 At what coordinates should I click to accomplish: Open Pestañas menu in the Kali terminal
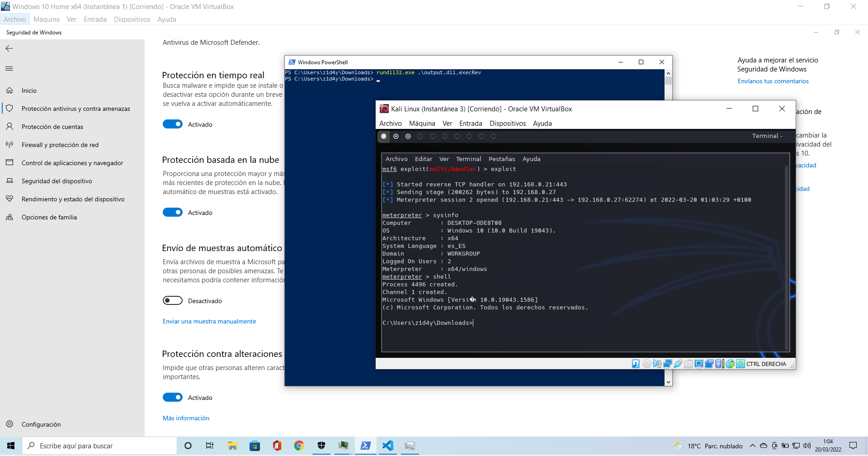[502, 159]
